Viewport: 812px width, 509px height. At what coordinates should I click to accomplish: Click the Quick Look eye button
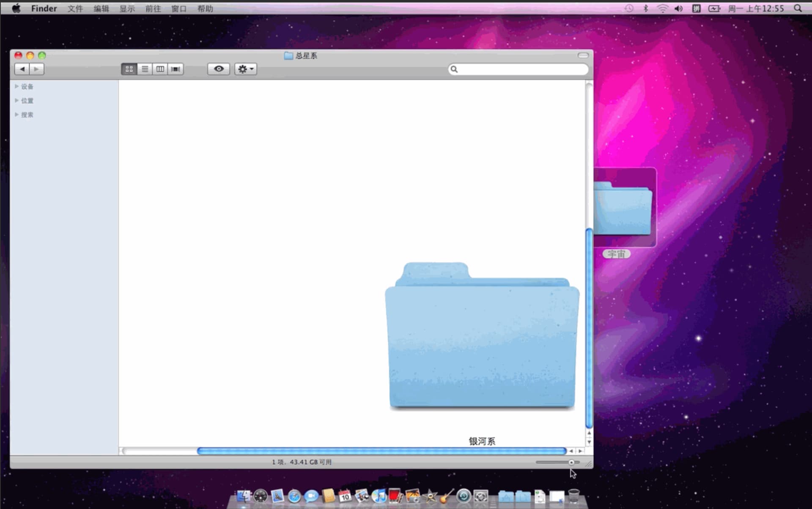point(219,69)
